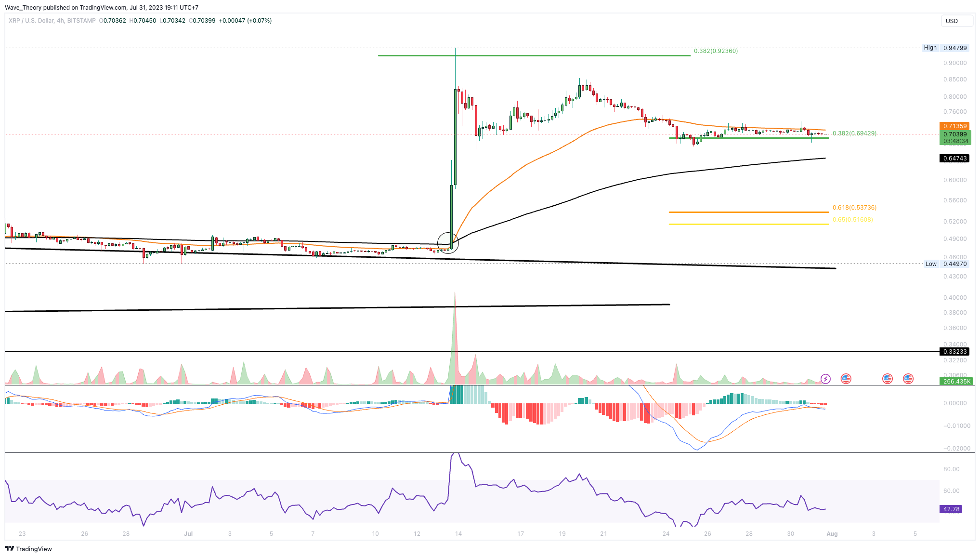Click the Jul label on the time axis
Screen dimensions: 980x557
click(x=188, y=533)
